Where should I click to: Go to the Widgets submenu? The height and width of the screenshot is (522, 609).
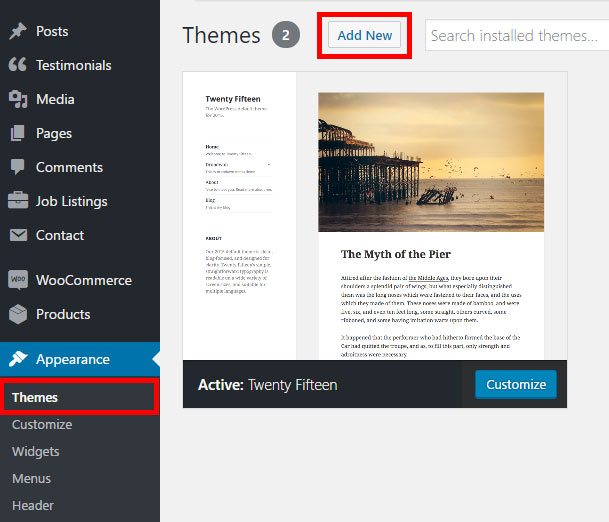pyautogui.click(x=36, y=451)
